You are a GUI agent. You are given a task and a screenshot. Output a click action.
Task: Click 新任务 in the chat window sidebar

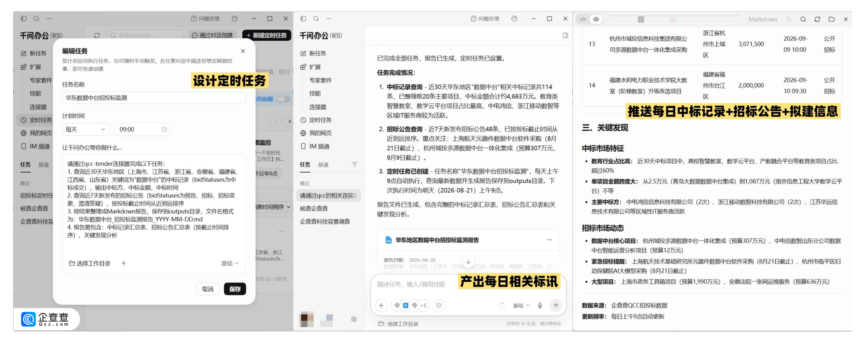pos(313,53)
